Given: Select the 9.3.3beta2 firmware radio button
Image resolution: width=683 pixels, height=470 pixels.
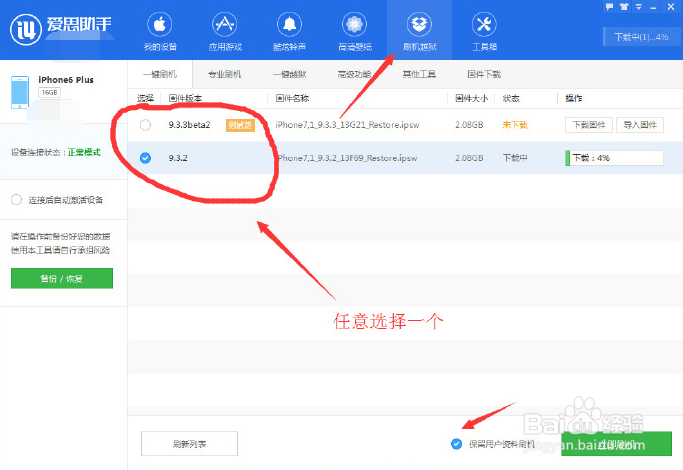Looking at the screenshot, I should pyautogui.click(x=145, y=125).
